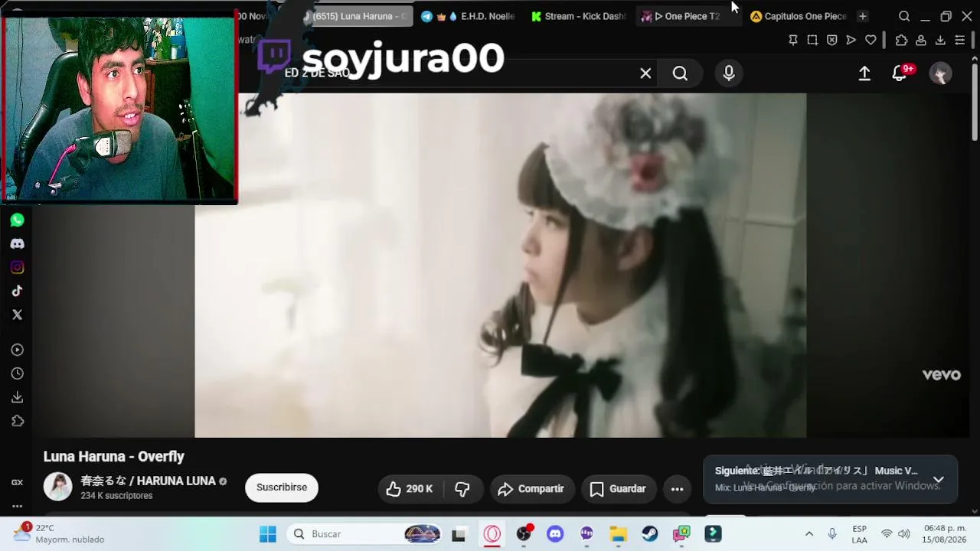Click the system tray microphone icon
Screen dimensions: 980x551
[832, 534]
